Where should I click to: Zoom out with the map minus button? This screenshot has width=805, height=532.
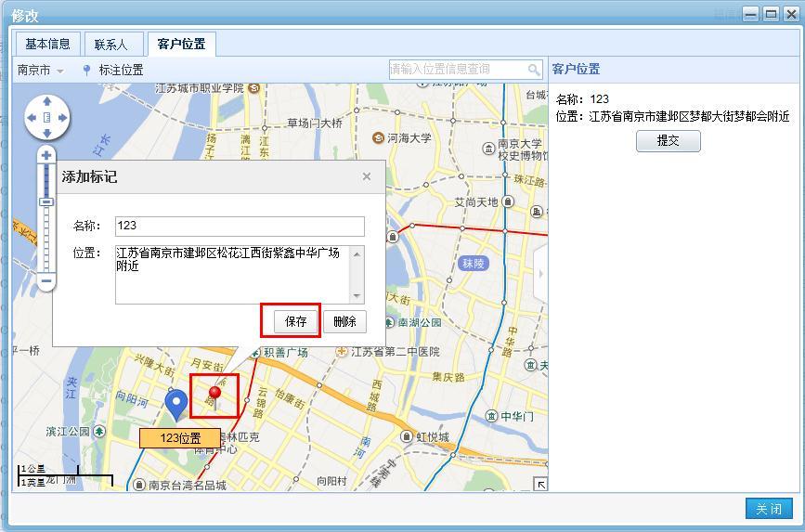point(46,280)
